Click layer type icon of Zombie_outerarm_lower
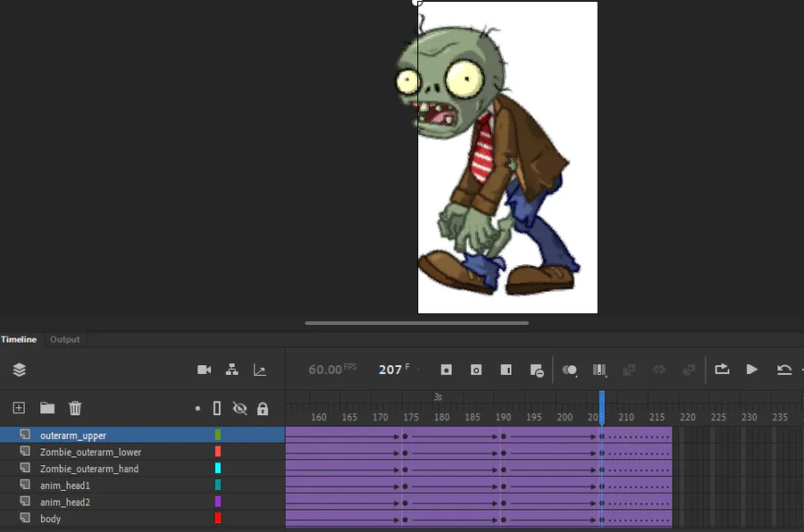Viewport: 804px width, 532px height. click(x=25, y=451)
